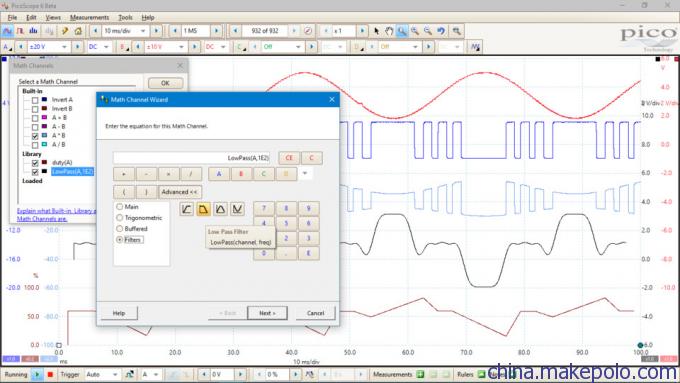Open the Edit menu
The image size is (680, 383).
pos(31,17)
